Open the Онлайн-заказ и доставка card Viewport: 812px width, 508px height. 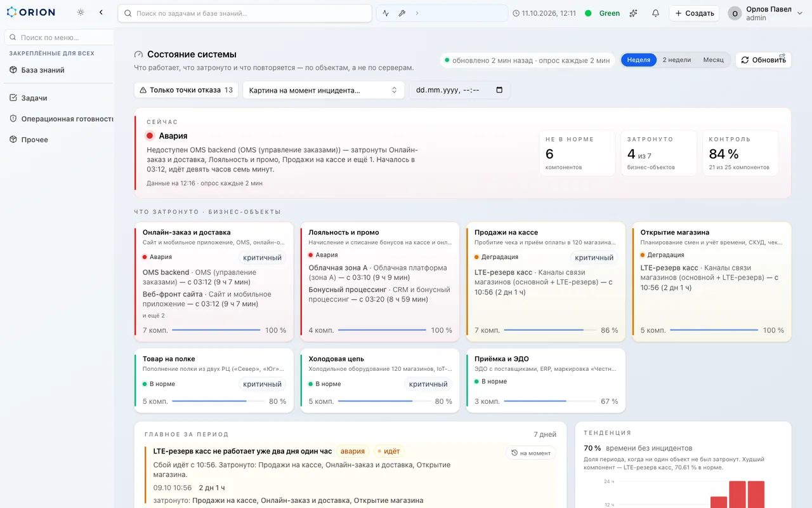click(214, 282)
